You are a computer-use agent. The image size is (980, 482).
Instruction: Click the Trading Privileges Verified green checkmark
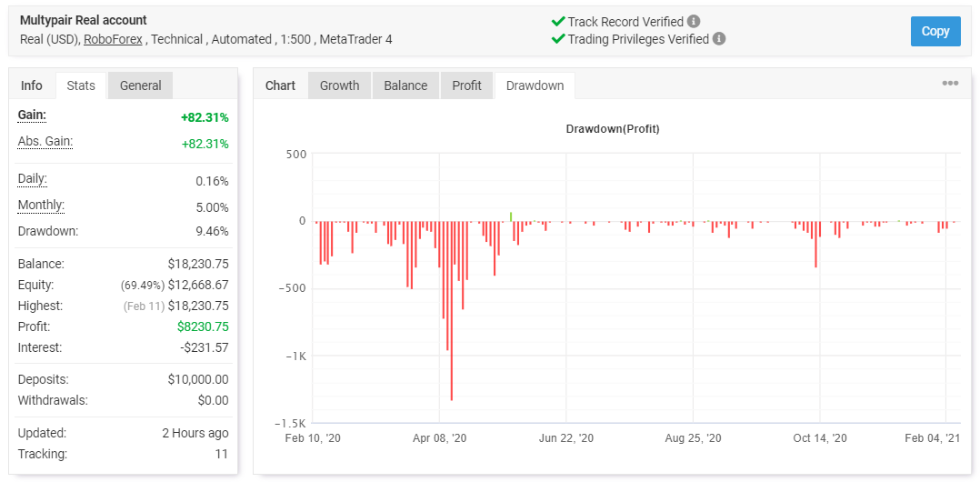click(x=558, y=39)
